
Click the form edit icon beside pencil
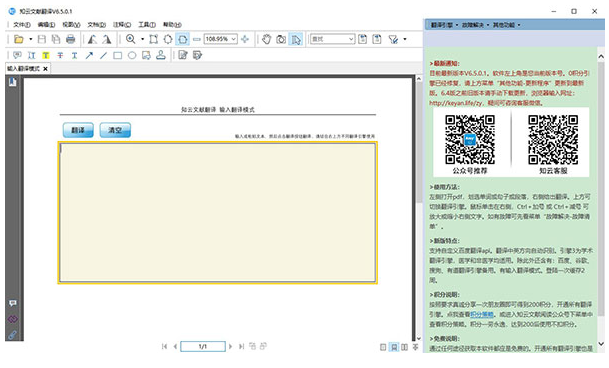197,55
